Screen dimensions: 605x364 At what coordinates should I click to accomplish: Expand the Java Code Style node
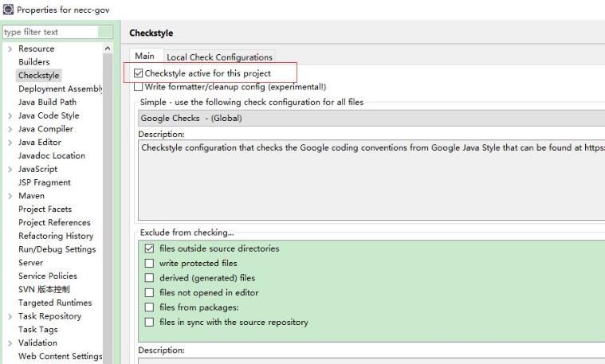pos(10,115)
